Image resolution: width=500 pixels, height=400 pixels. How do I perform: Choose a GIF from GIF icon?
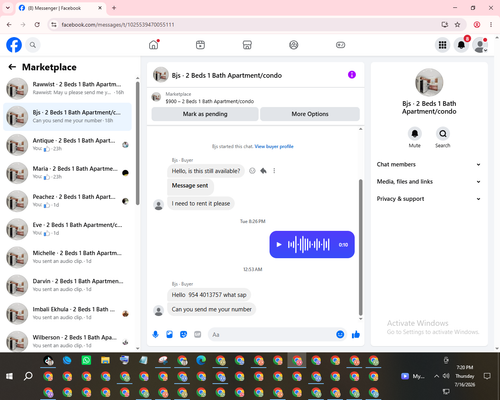(198, 334)
